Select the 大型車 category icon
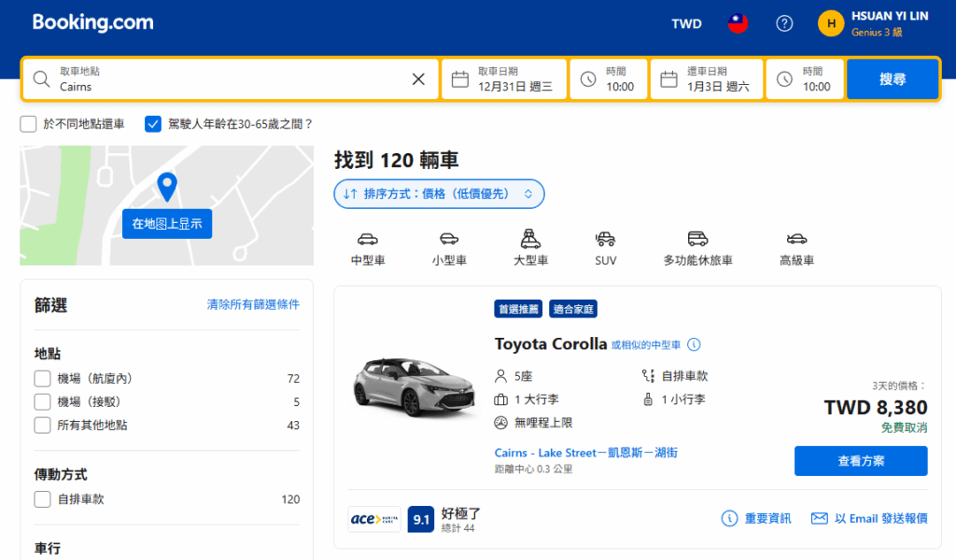This screenshot has height=560, width=956. coord(529,245)
